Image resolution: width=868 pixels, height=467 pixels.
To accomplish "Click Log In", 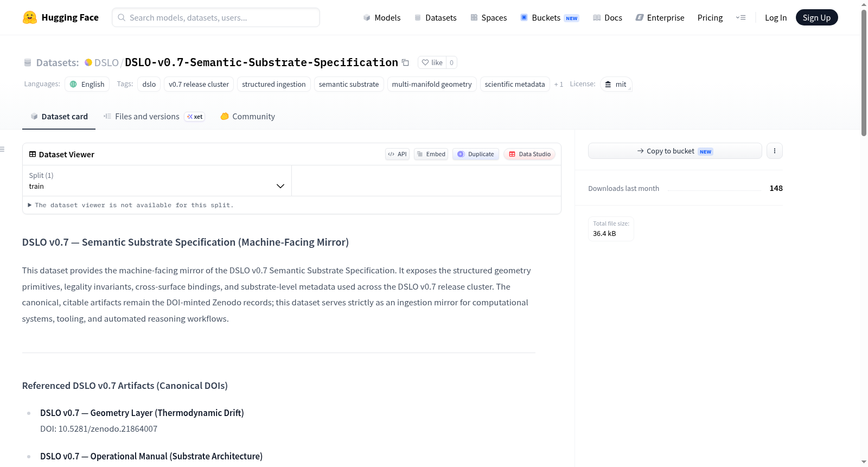I will coord(776,18).
